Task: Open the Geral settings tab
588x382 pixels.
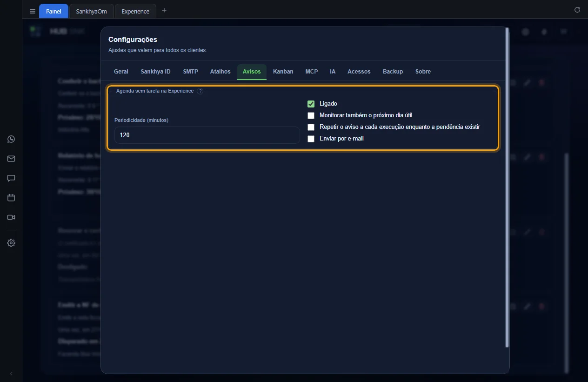Action: 121,72
